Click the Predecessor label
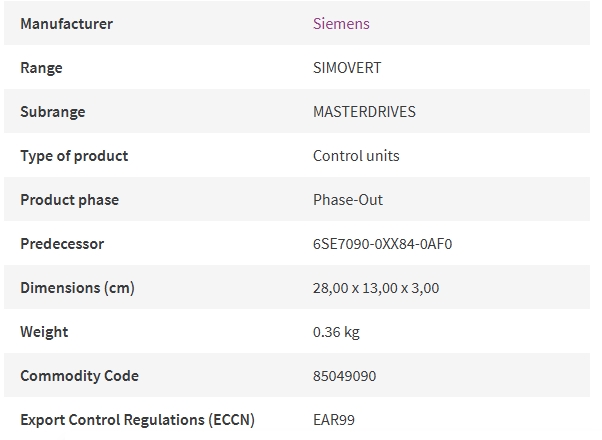Screen dimensions: 602x440 [x=62, y=244]
